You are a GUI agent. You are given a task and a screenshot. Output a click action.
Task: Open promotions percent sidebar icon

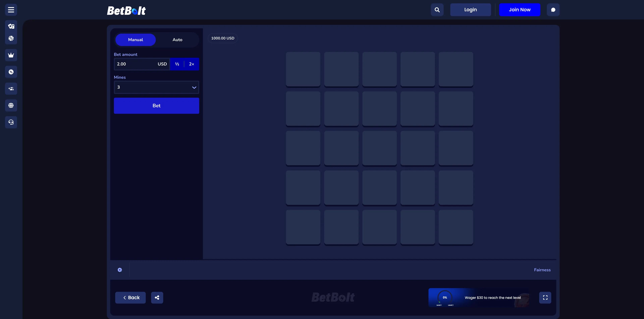click(11, 72)
